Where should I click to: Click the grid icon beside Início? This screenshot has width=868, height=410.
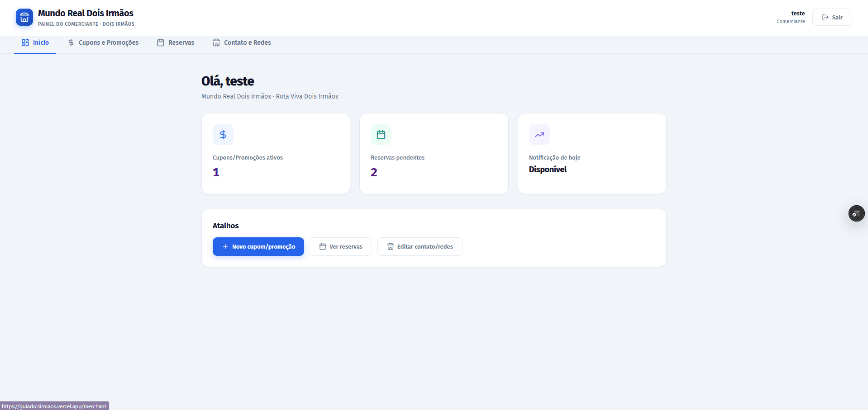click(25, 42)
